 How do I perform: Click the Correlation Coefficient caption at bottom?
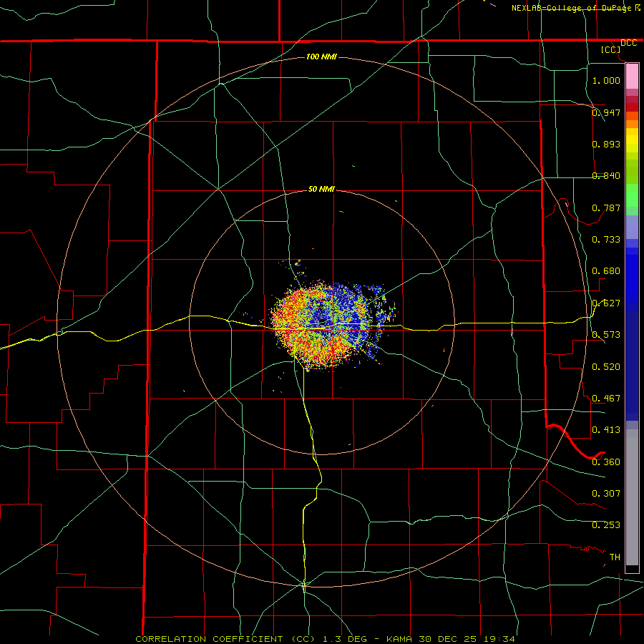326,639
